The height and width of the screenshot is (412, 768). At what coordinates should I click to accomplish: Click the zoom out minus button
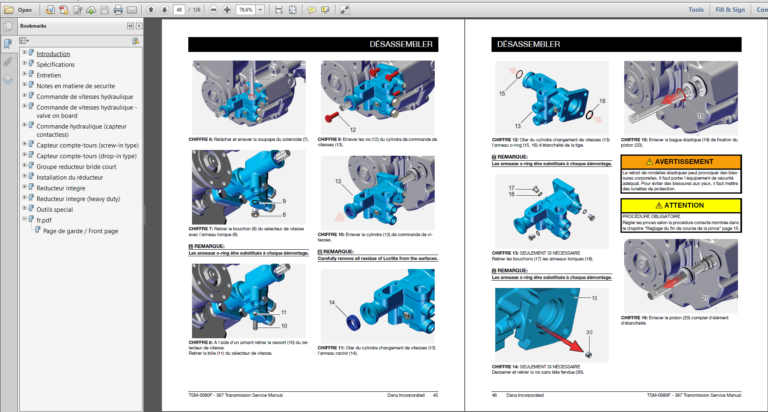[x=214, y=9]
